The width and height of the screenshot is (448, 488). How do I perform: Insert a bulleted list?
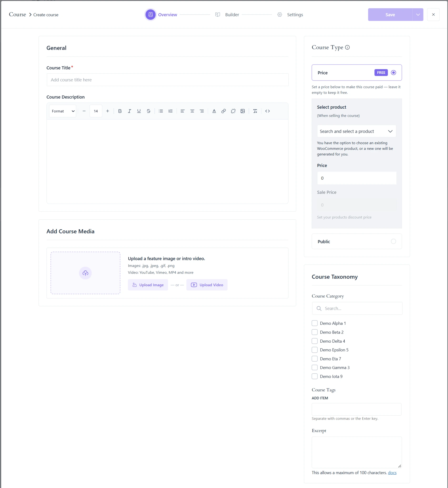[161, 111]
